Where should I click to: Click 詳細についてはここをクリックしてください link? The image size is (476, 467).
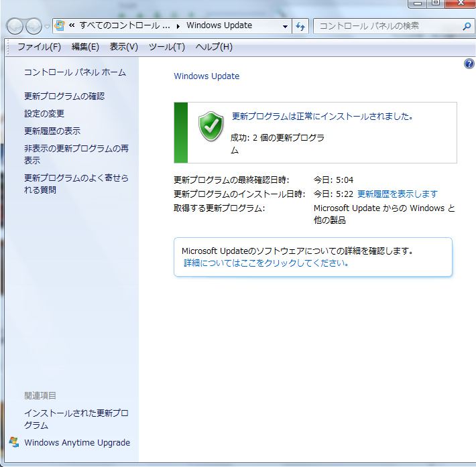coord(266,263)
